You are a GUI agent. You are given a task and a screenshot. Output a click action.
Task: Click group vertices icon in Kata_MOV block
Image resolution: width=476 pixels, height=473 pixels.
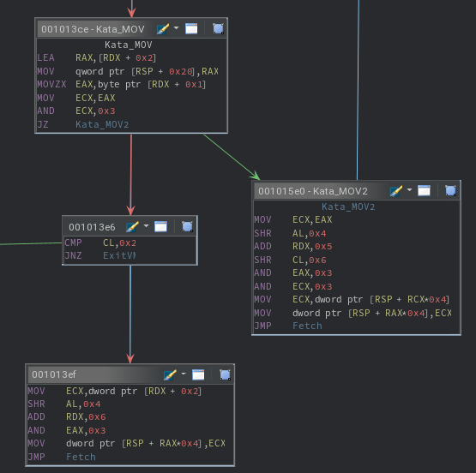218,29
